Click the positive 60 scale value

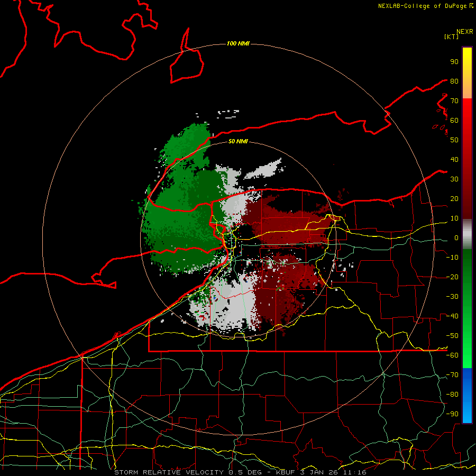click(454, 120)
